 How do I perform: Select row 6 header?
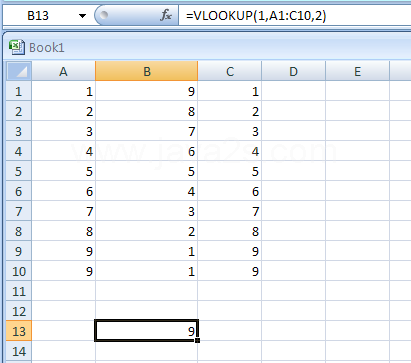tap(19, 191)
